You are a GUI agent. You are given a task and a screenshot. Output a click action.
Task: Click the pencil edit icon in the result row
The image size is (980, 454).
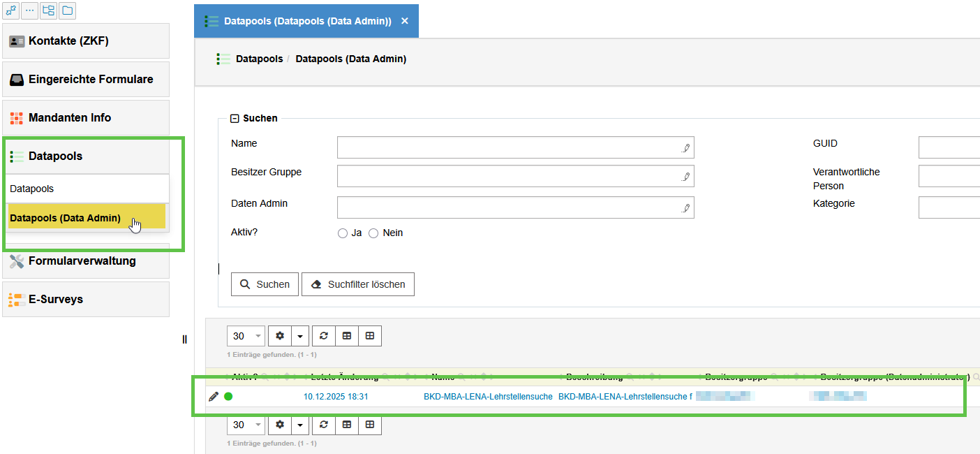click(x=214, y=397)
